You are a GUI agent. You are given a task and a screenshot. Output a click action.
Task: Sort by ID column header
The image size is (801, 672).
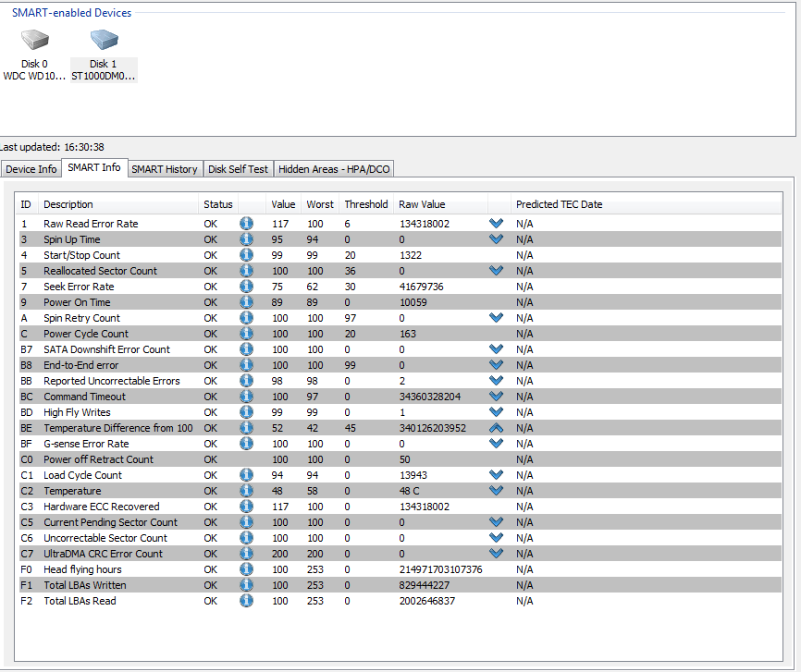[x=26, y=204]
